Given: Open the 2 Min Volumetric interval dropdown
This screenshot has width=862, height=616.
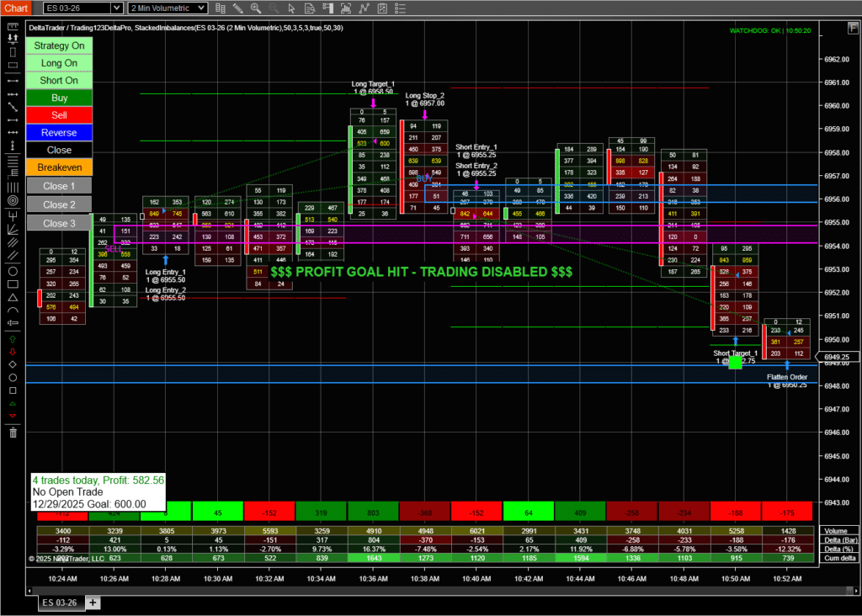Looking at the screenshot, I should point(168,8).
